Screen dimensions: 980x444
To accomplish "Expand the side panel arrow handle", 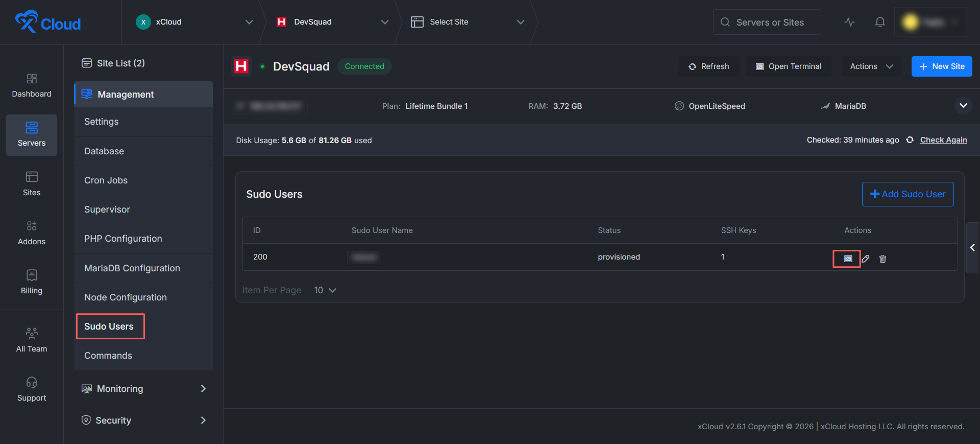I will coord(972,248).
